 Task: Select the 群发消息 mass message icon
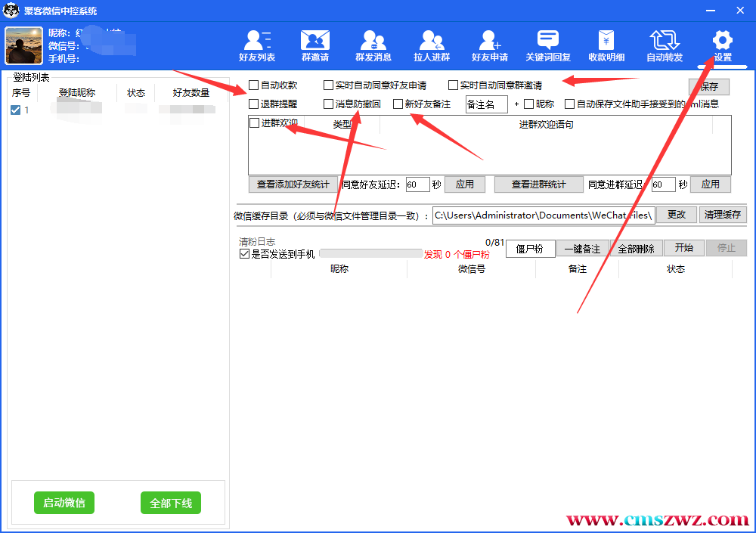click(x=373, y=45)
